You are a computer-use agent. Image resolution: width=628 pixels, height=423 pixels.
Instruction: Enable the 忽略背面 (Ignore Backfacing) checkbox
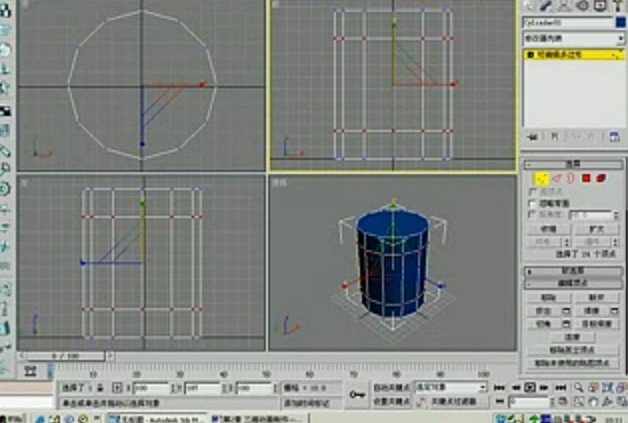[533, 202]
